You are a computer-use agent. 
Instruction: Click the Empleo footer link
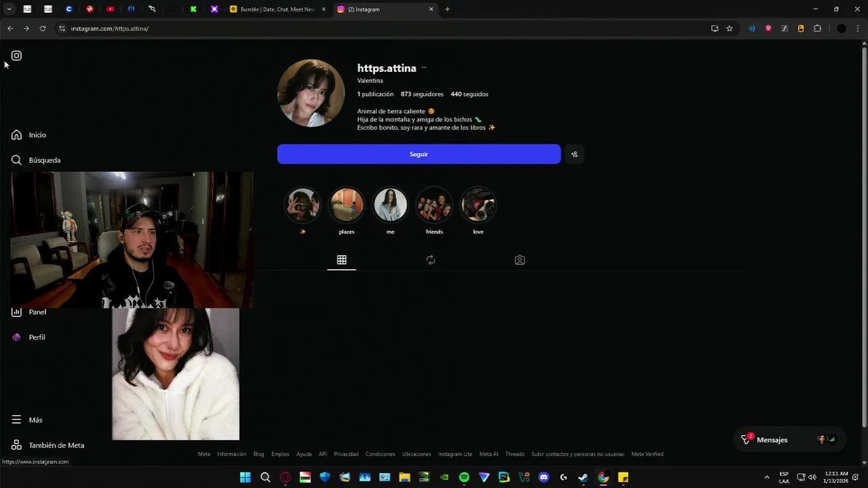[280, 454]
